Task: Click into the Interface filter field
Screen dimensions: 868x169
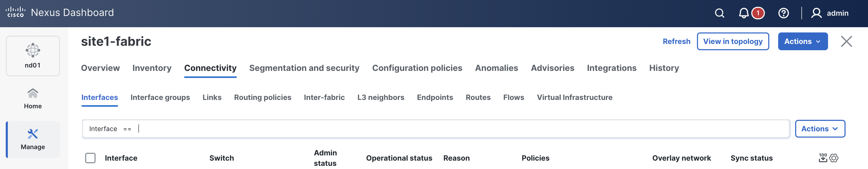Action: pyautogui.click(x=438, y=129)
